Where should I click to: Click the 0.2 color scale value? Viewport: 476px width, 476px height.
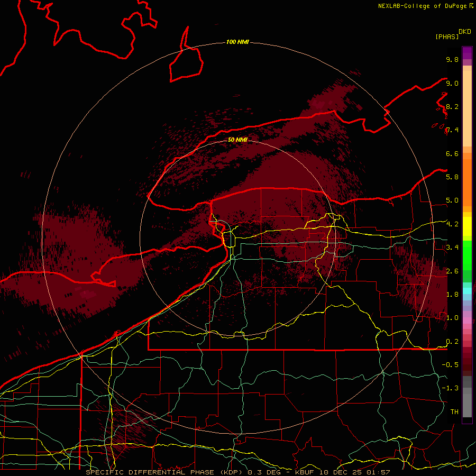click(x=452, y=342)
